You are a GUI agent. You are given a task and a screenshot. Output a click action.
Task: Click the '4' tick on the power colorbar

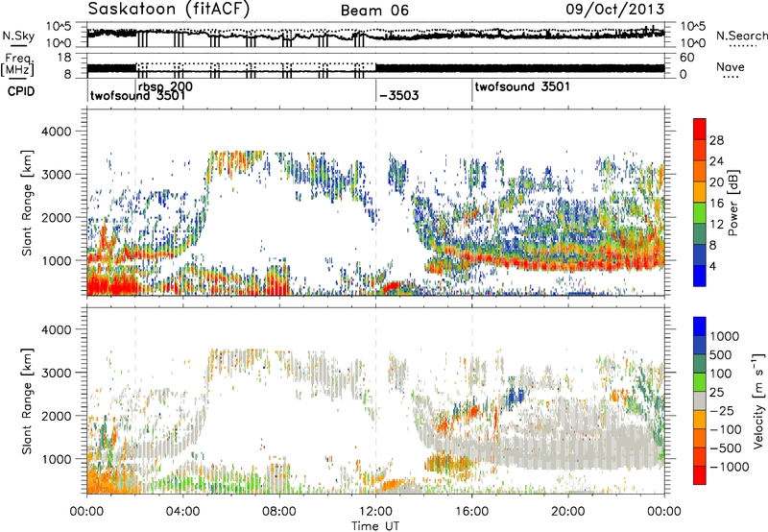(x=712, y=266)
